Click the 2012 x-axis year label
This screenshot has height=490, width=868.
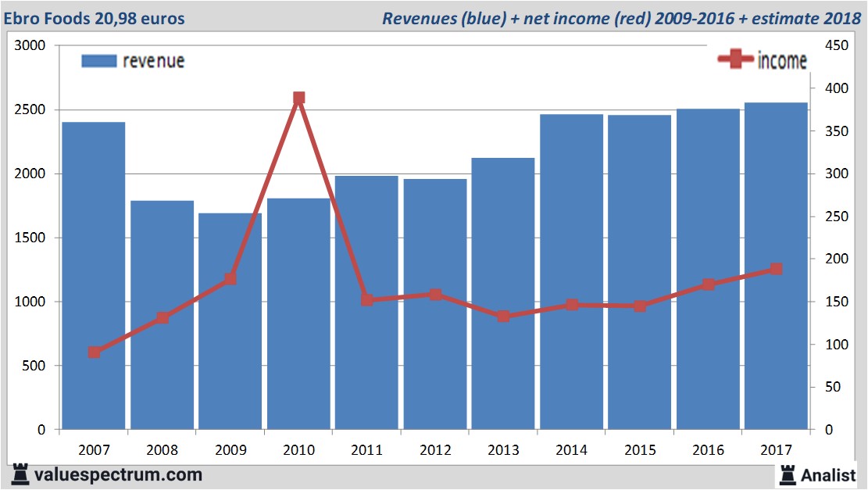tap(435, 450)
